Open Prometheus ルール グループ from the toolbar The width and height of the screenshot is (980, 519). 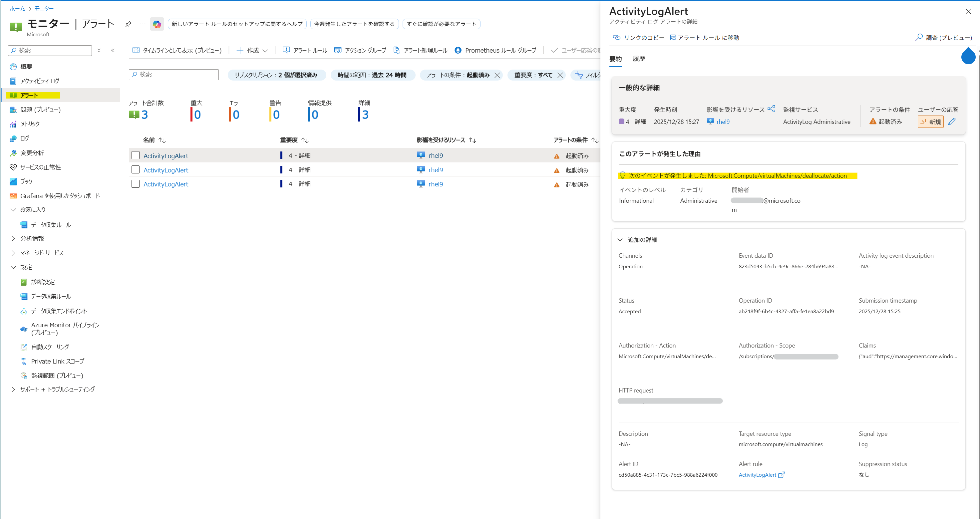tap(495, 50)
